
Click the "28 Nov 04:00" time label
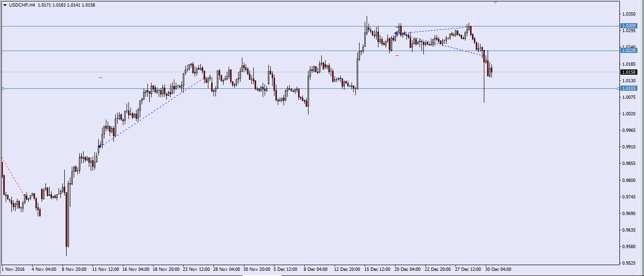(x=227, y=269)
